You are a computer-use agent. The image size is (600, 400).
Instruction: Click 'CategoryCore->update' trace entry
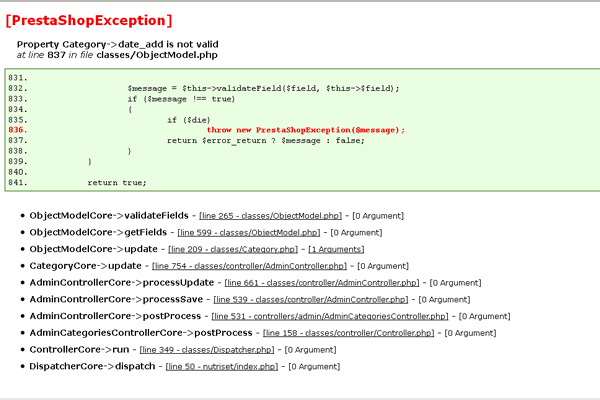[x=86, y=266]
